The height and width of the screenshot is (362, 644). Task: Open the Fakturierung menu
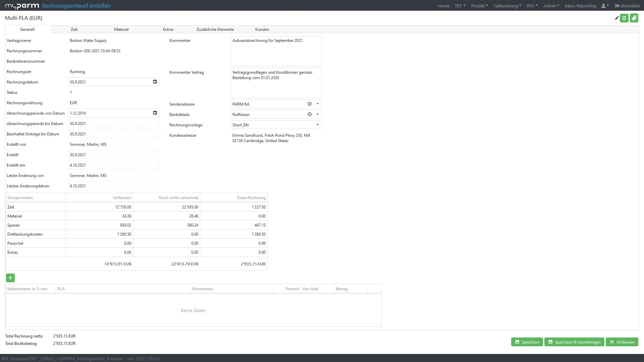pyautogui.click(x=507, y=6)
